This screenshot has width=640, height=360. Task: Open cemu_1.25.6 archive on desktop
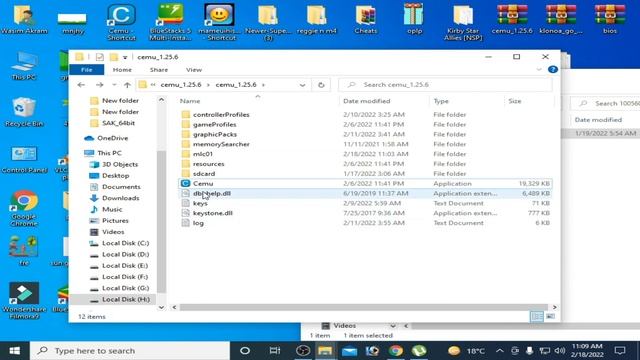512,19
